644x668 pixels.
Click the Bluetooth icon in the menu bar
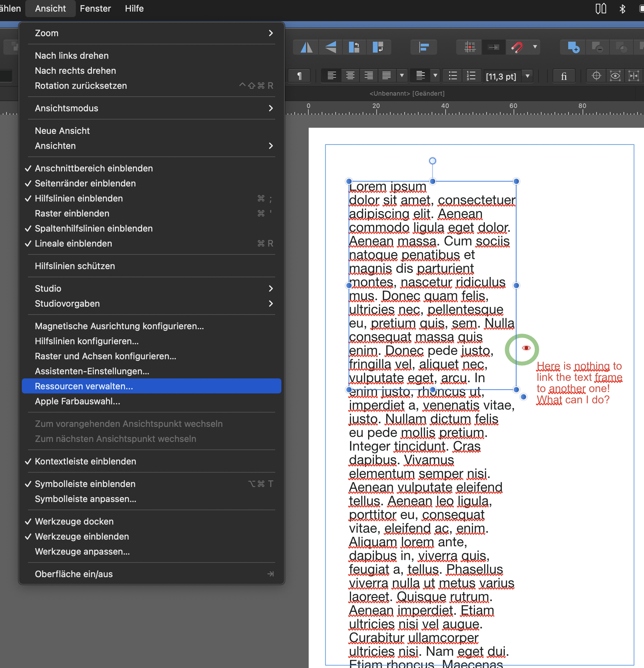622,9
